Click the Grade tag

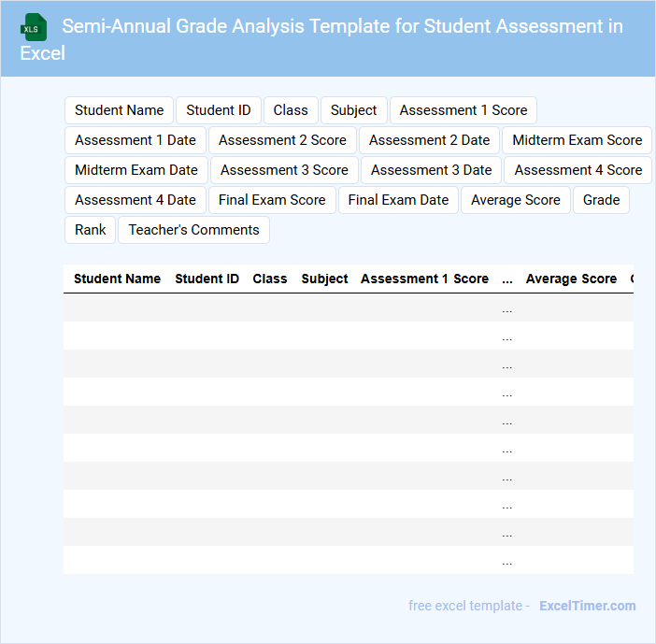pos(601,200)
